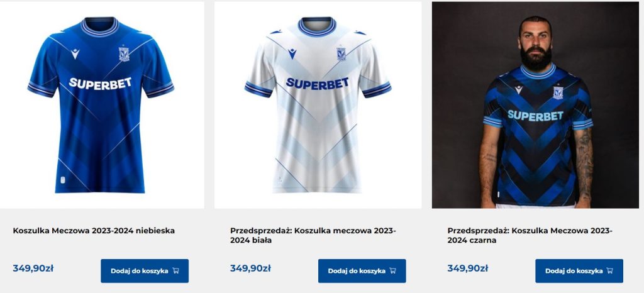Add the biała jersey to cart
Screen dimensions: 644x293
[362, 271]
